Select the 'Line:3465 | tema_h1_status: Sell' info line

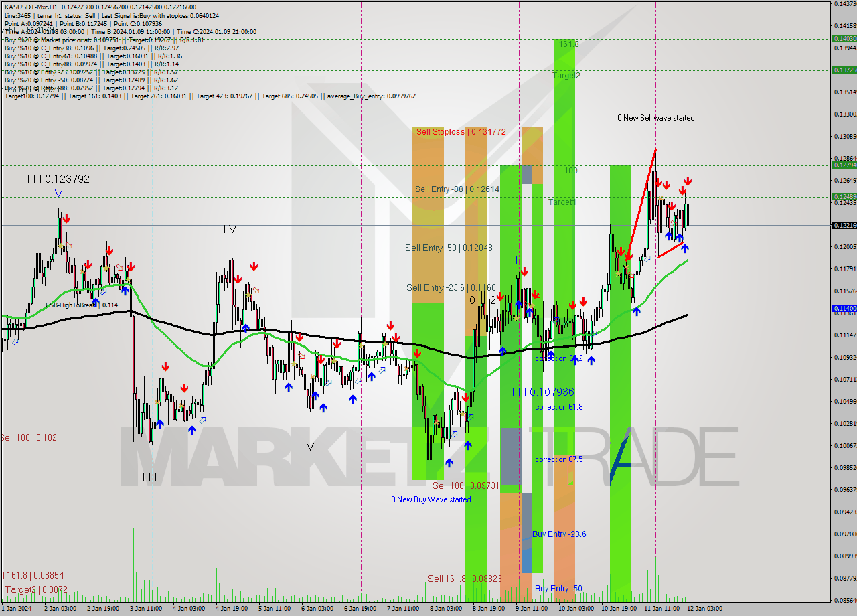click(x=111, y=15)
